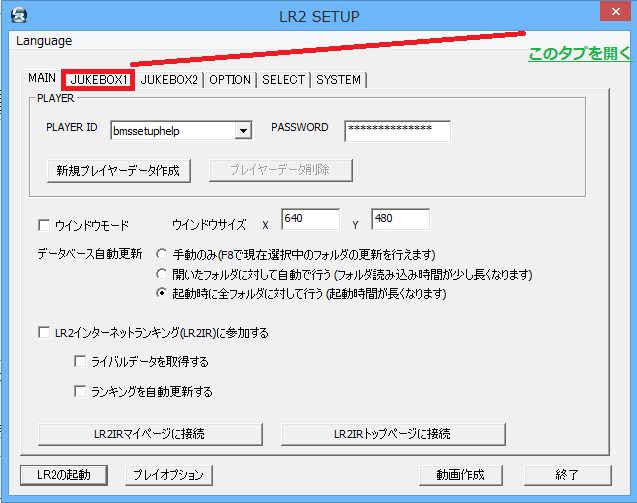Open the JUKEBOX1 tab

point(98,80)
